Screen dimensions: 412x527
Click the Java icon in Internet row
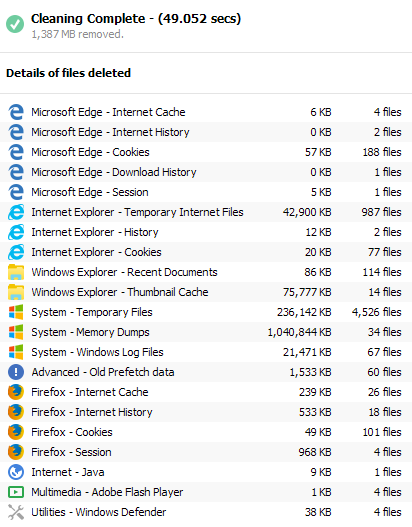16,472
